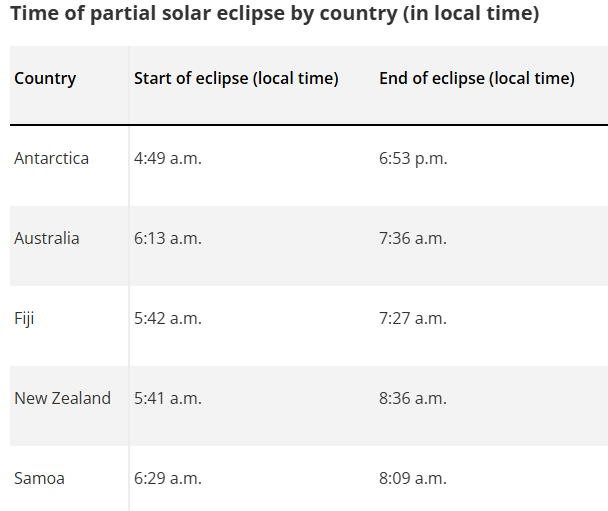608x511 pixels.
Task: Click Australia's 6:13 a.m. start time
Action: (x=168, y=238)
